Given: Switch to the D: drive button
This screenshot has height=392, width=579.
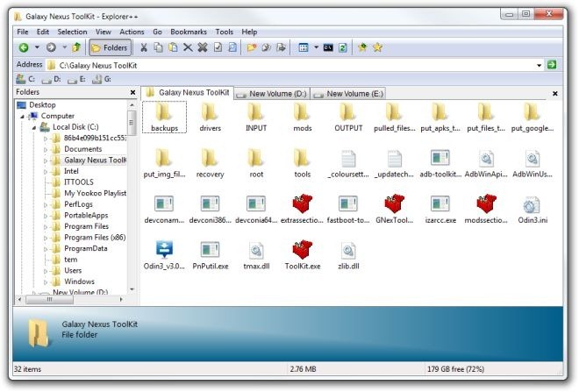Looking at the screenshot, I should point(52,79).
